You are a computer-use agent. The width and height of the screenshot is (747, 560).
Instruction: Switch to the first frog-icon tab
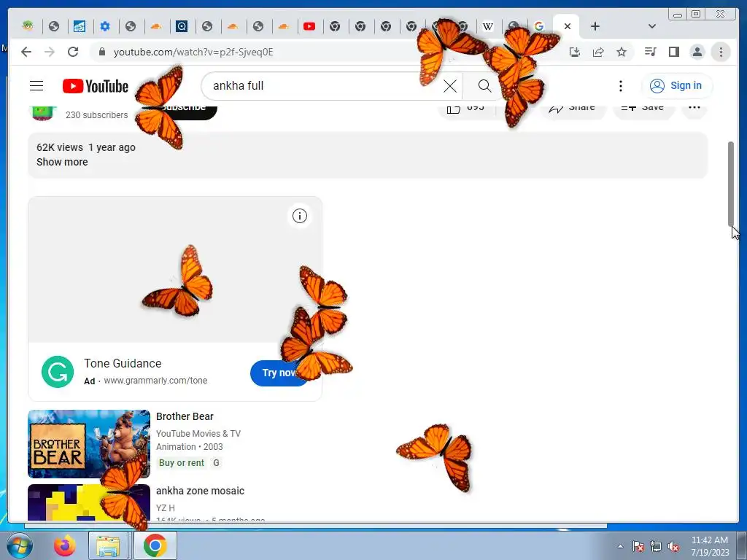[x=28, y=26]
